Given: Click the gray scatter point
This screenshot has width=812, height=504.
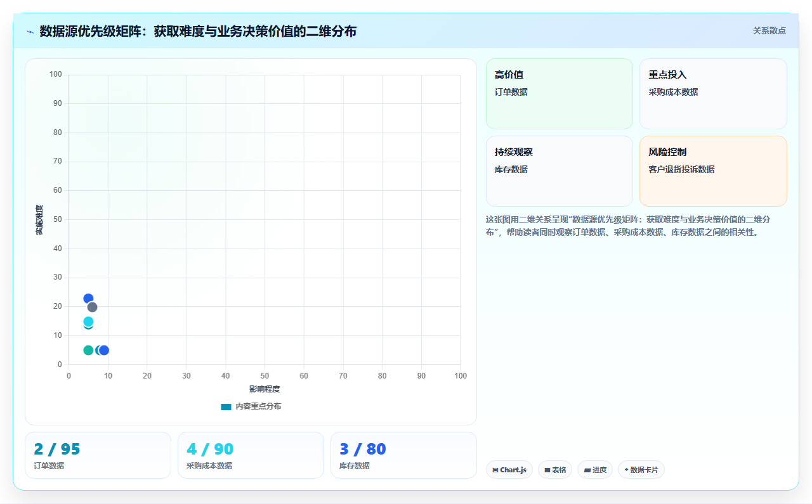Looking at the screenshot, I should pos(92,307).
